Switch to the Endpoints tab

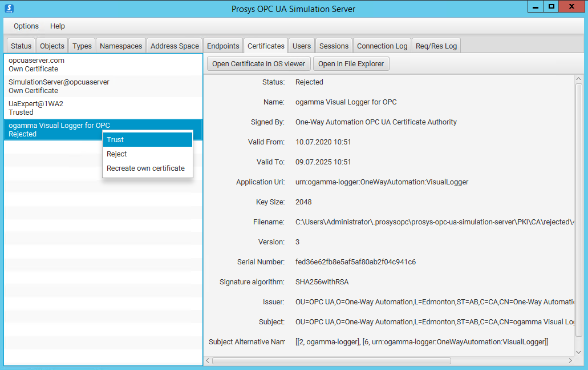tap(223, 46)
